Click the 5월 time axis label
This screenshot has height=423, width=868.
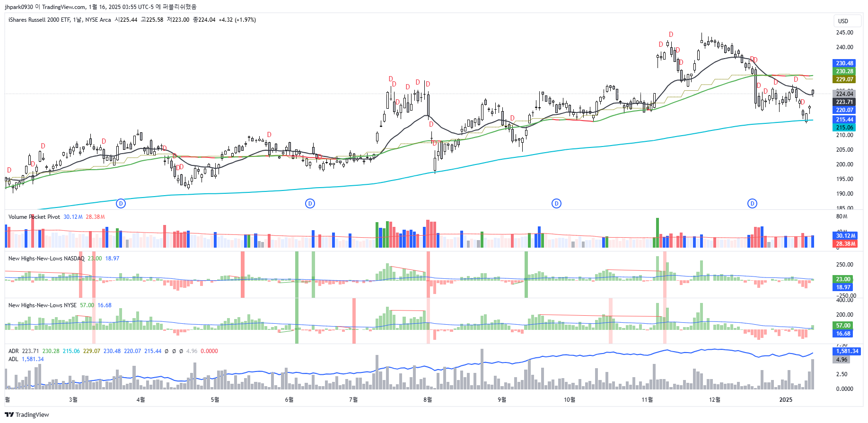click(x=215, y=400)
